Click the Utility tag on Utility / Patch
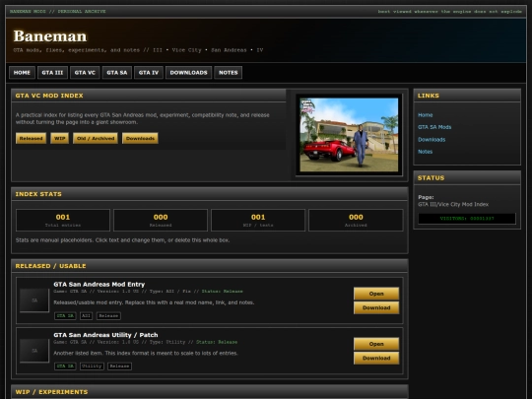The image size is (532, 399). click(x=92, y=366)
